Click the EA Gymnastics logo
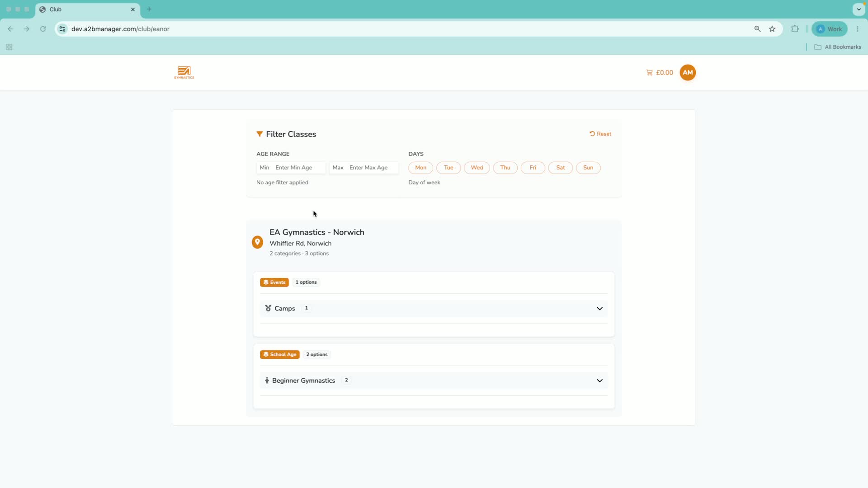Viewport: 868px width, 488px height. tap(184, 73)
